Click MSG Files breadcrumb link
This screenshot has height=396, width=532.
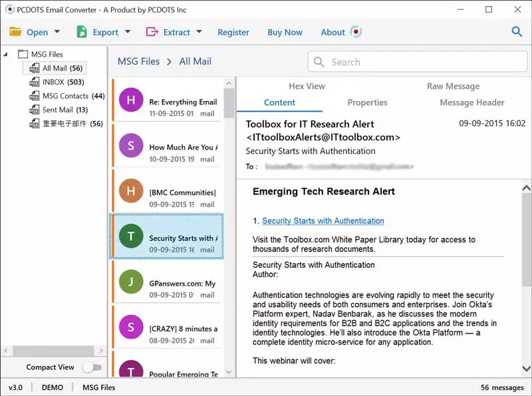tap(138, 61)
